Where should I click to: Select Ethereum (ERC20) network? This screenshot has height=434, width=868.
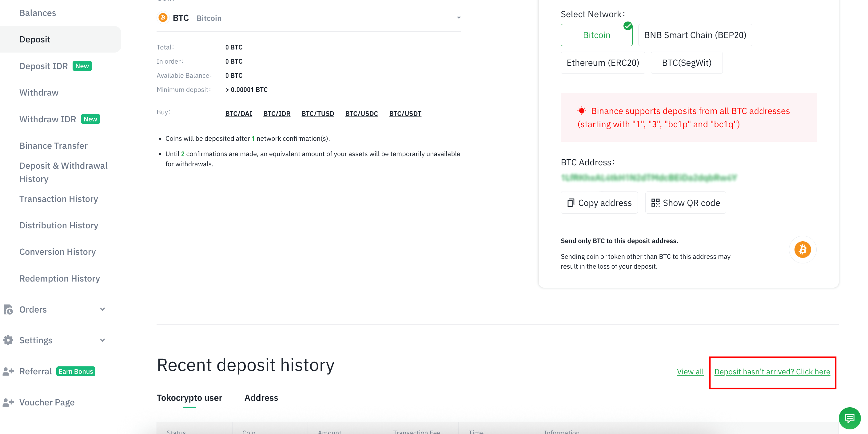603,63
